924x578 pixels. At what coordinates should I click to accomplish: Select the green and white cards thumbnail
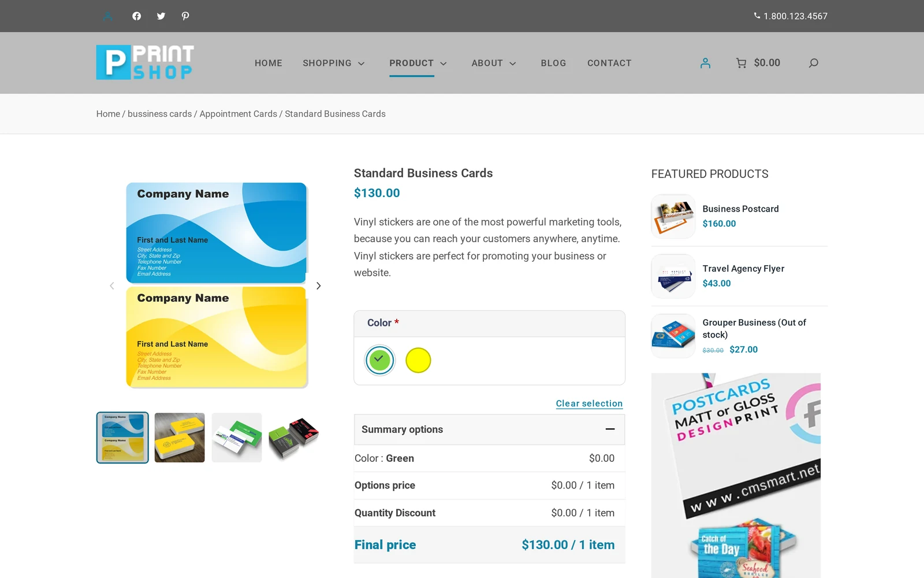[x=237, y=438]
